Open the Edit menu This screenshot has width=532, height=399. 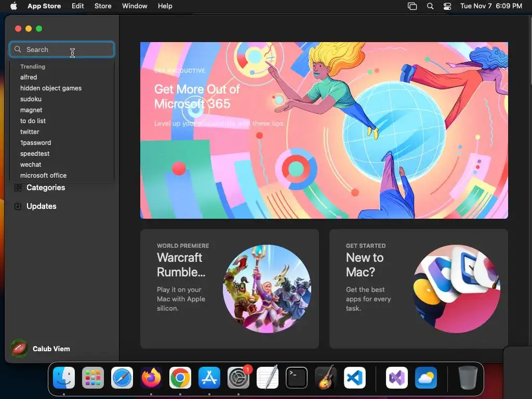pos(78,6)
